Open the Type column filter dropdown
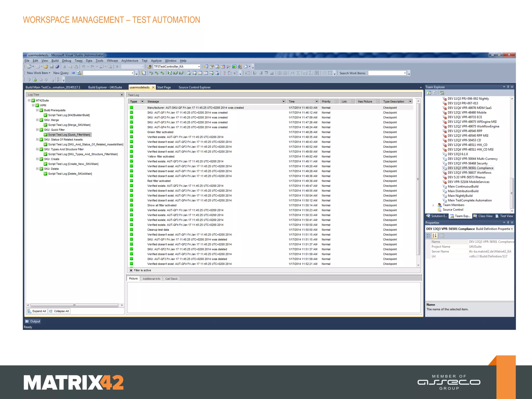 click(142, 102)
